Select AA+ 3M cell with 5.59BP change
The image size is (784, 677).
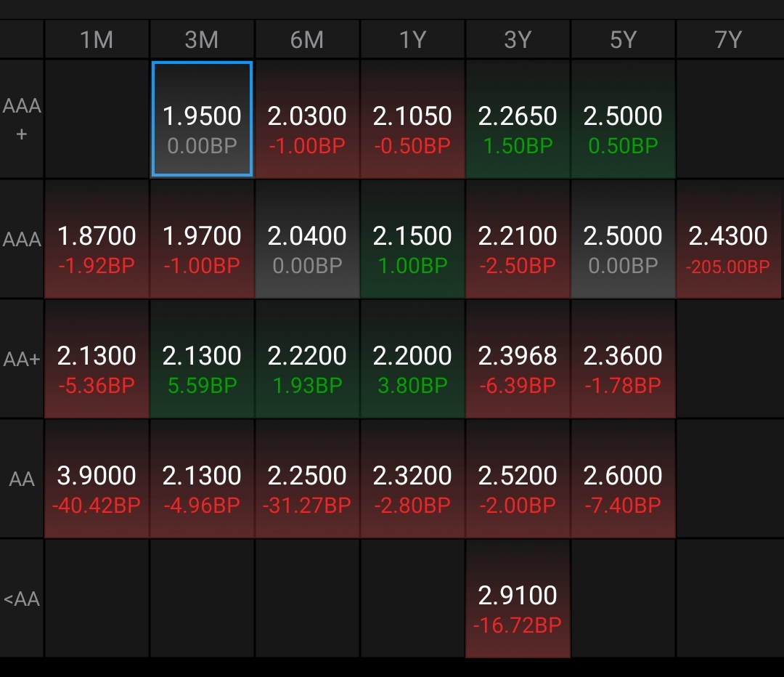pos(202,359)
